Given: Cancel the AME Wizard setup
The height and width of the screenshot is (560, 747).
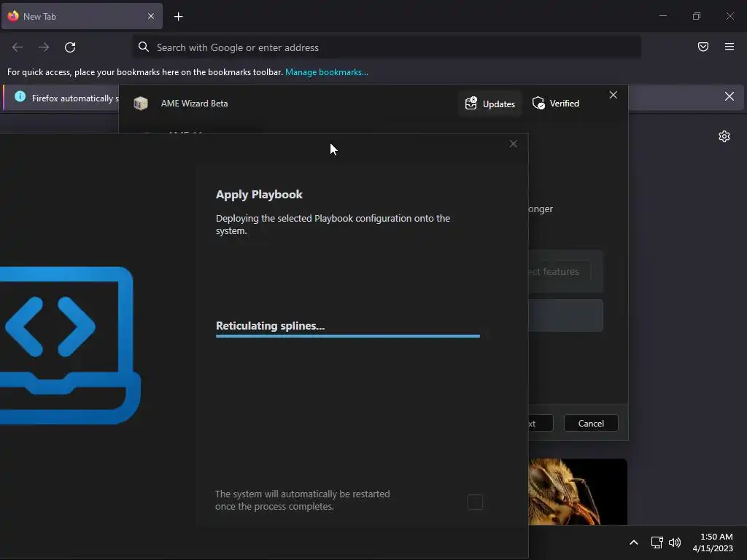Looking at the screenshot, I should pyautogui.click(x=591, y=424).
